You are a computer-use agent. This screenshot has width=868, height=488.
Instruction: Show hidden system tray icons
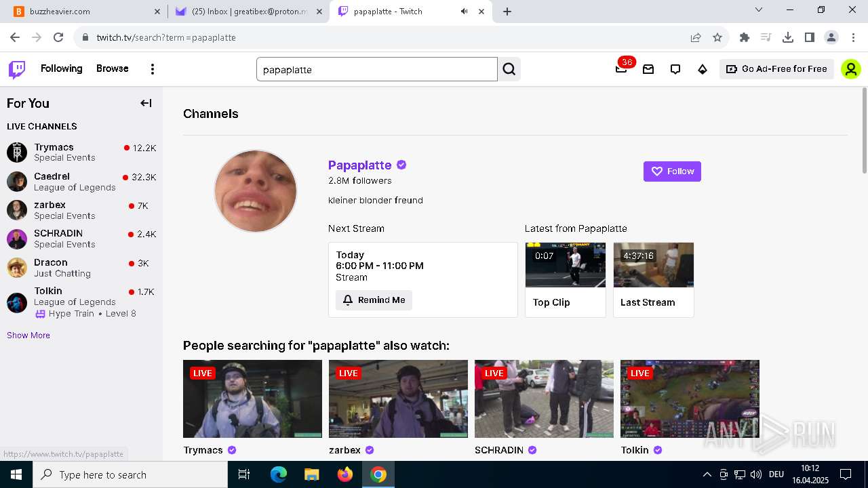pos(707,474)
